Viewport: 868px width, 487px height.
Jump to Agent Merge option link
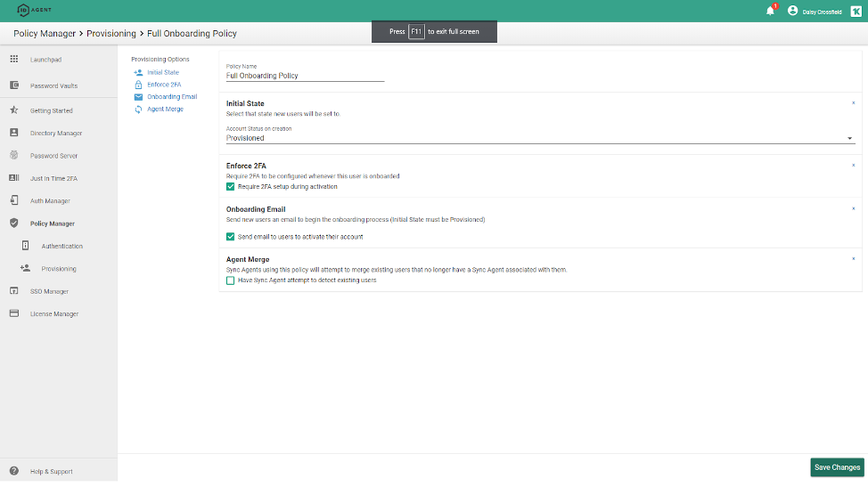coord(165,109)
